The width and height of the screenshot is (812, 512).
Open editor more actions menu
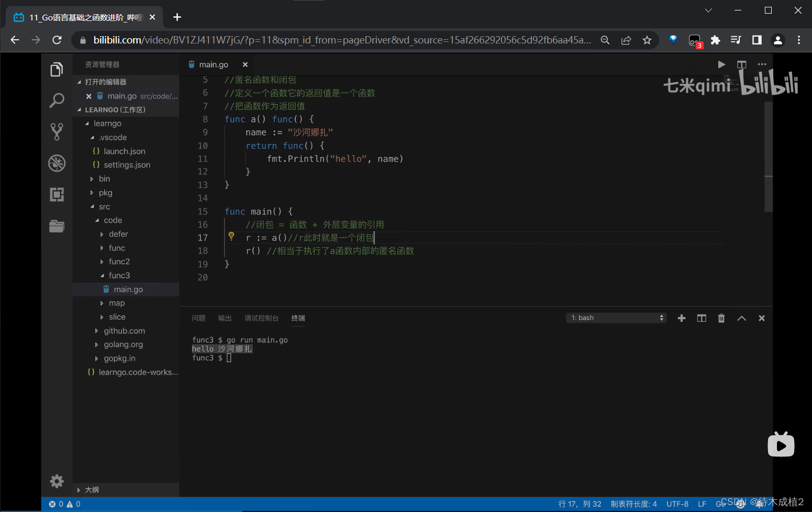(762, 64)
